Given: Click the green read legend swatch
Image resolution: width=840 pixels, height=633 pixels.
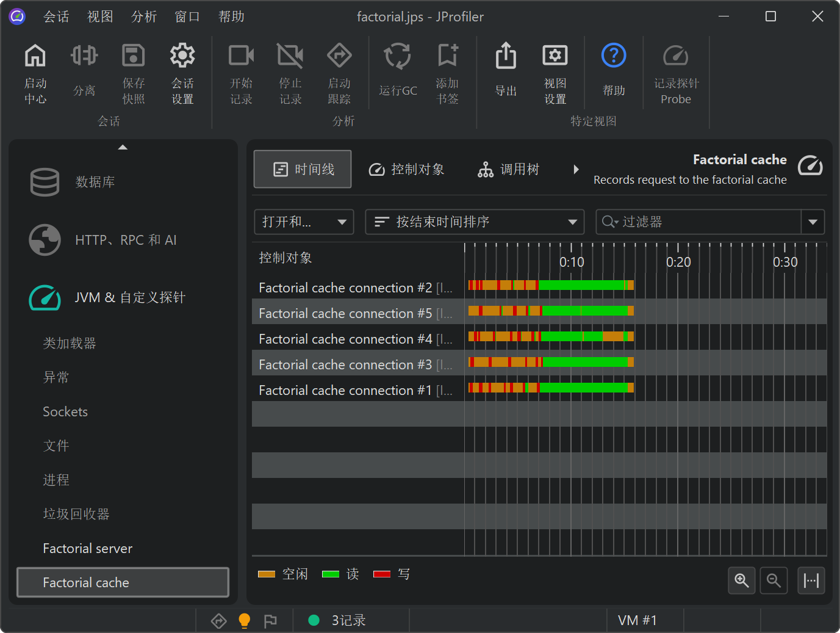Looking at the screenshot, I should (x=330, y=574).
